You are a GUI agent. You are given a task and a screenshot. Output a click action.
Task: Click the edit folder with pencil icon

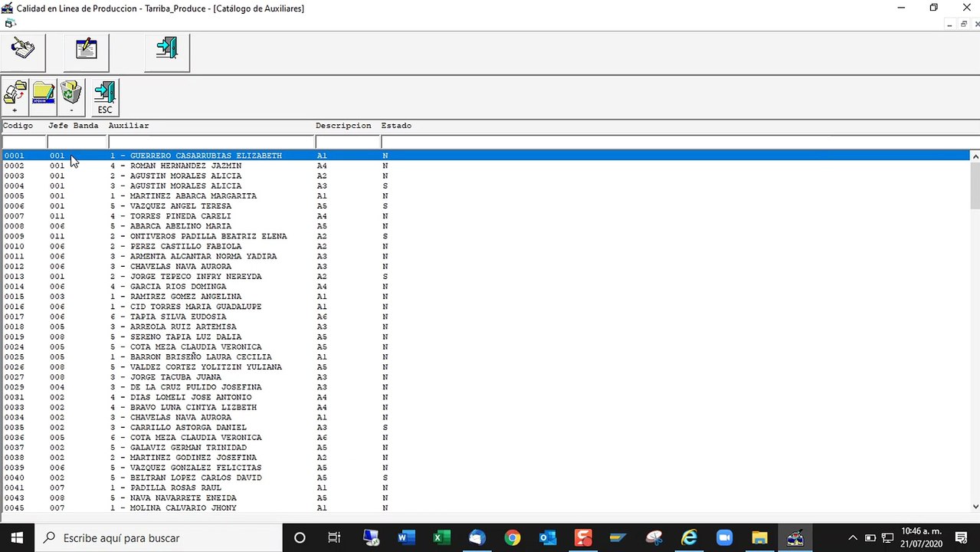[x=43, y=97]
